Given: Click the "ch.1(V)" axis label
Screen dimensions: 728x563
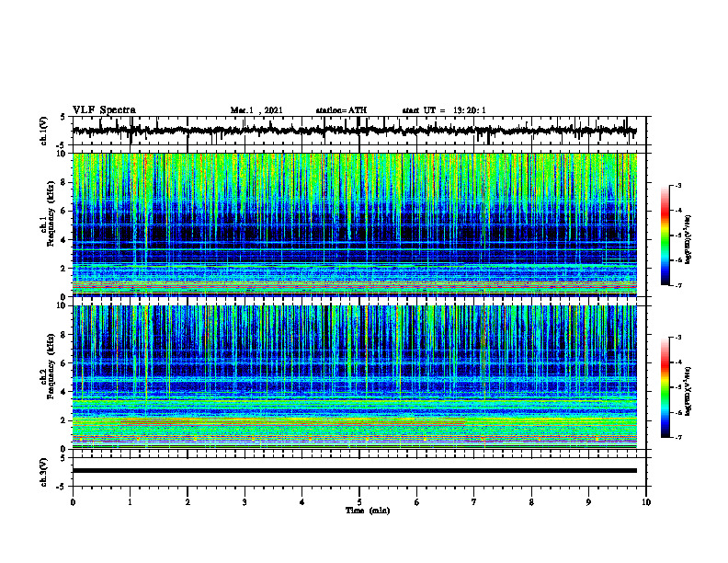Looking at the screenshot, I should pos(44,131).
